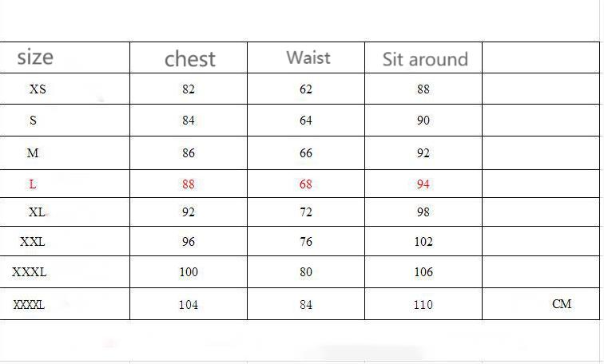The height and width of the screenshot is (364, 604).
Task: Click the red waist value 68
Action: 306,184
